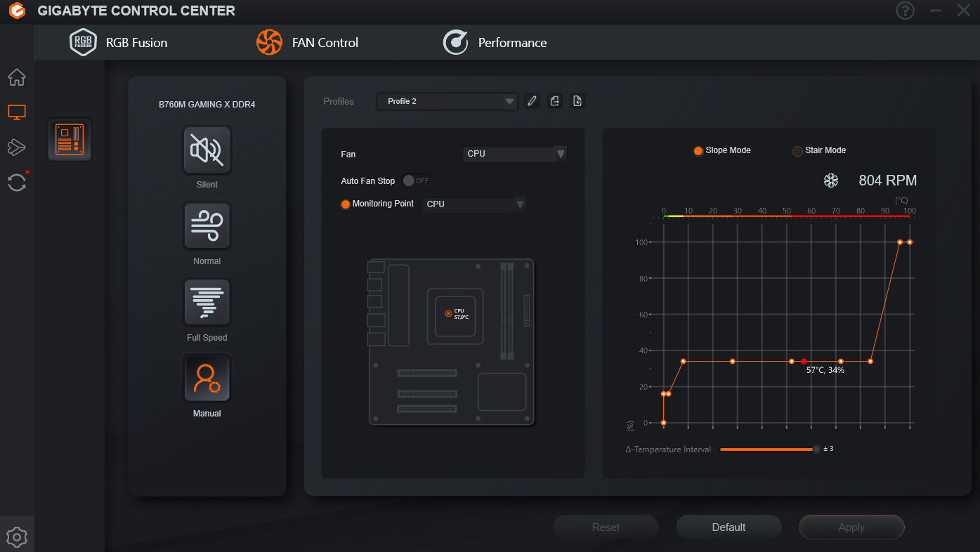Image resolution: width=980 pixels, height=552 pixels.
Task: Click the red current temperature marker on graph
Action: tap(804, 362)
